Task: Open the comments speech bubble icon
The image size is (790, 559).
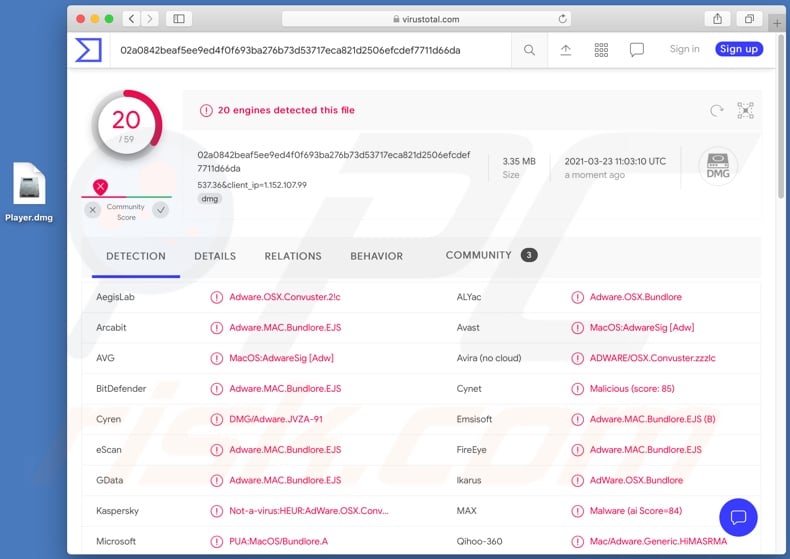Action: pos(637,50)
